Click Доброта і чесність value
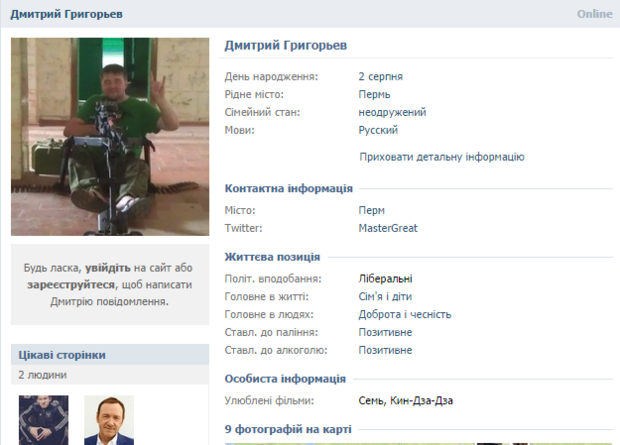The image size is (620, 445). pos(405,314)
